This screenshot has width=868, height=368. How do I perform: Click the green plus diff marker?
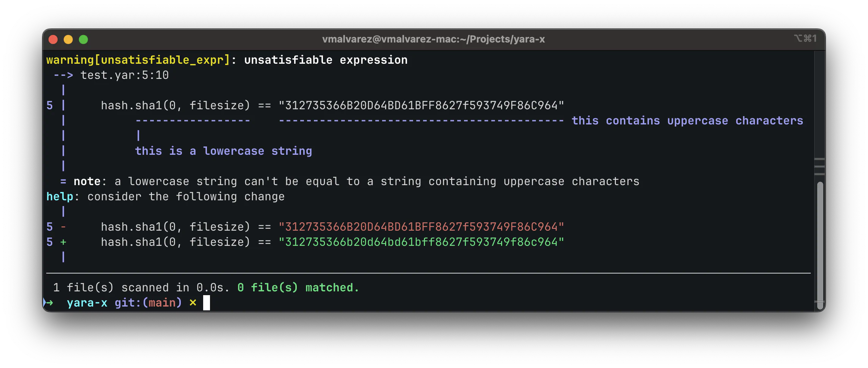click(63, 242)
